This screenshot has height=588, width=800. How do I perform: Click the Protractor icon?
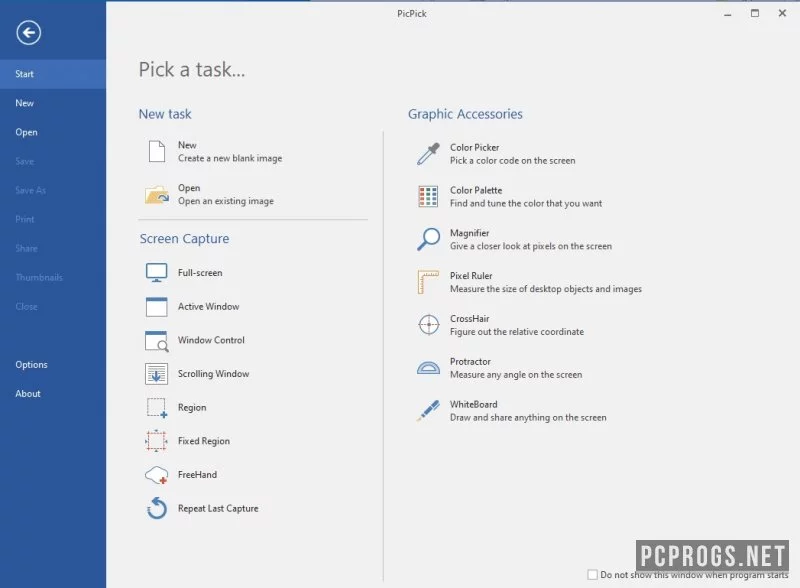click(x=428, y=368)
